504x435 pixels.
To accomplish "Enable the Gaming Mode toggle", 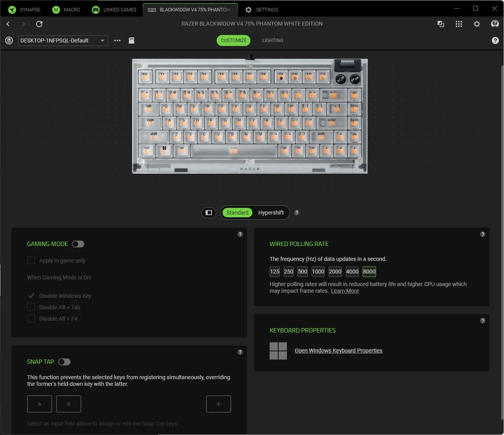I will 78,244.
